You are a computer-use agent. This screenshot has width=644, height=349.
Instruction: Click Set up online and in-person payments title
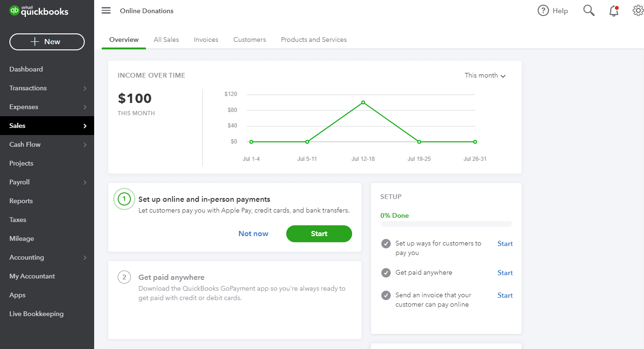pos(204,199)
